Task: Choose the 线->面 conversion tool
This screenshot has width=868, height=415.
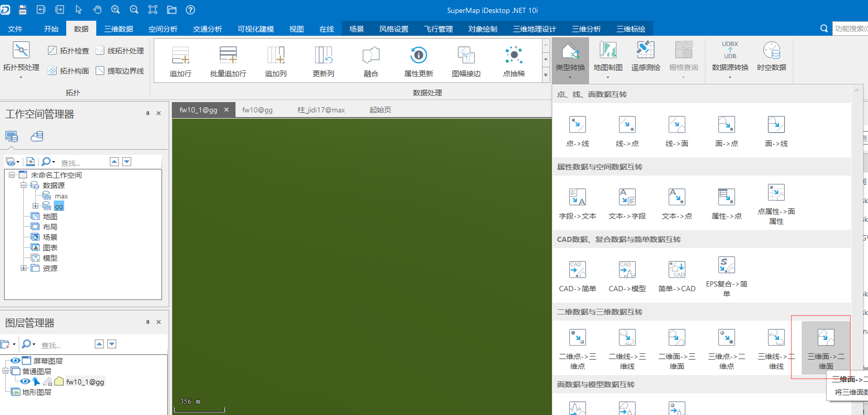Action: [x=676, y=131]
